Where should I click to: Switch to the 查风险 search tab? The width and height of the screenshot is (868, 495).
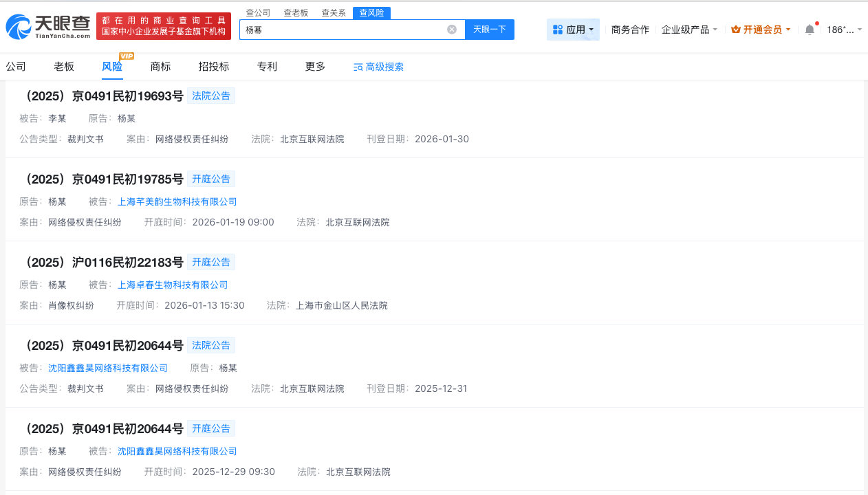pyautogui.click(x=371, y=12)
